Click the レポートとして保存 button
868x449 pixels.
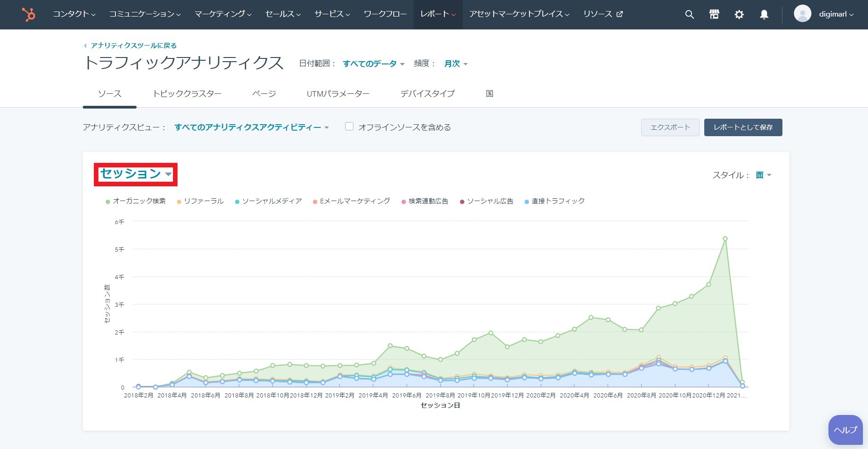tap(743, 127)
